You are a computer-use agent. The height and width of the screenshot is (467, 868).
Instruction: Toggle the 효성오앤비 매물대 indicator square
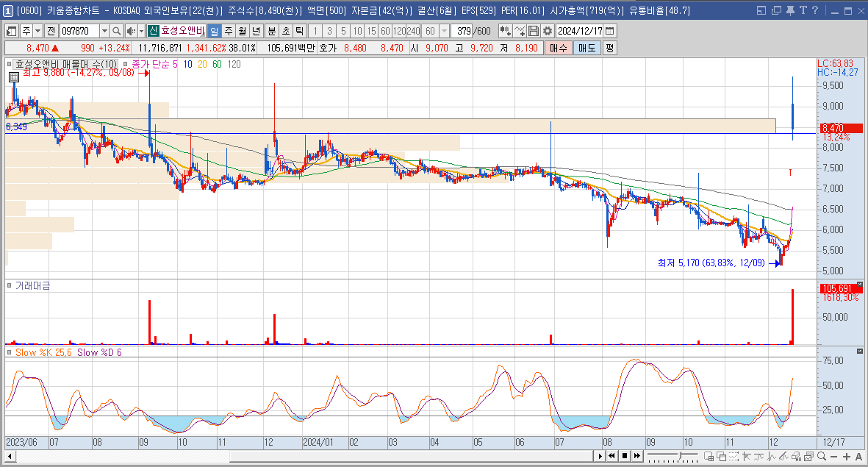click(10, 64)
